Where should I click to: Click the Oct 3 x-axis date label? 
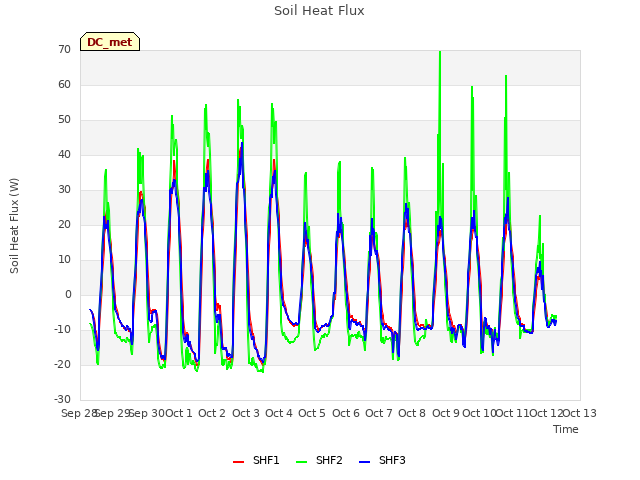pos(246,413)
